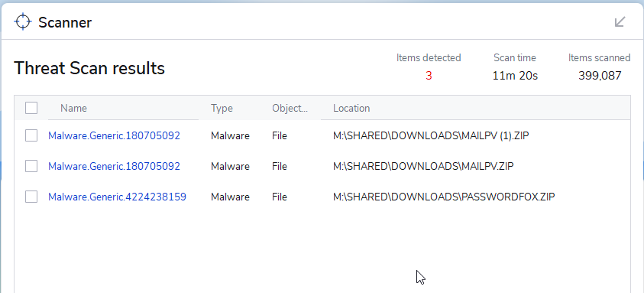Open Malware.Generic.180705092 link for MAILPV.ZIP
This screenshot has width=644, height=293.
[114, 166]
